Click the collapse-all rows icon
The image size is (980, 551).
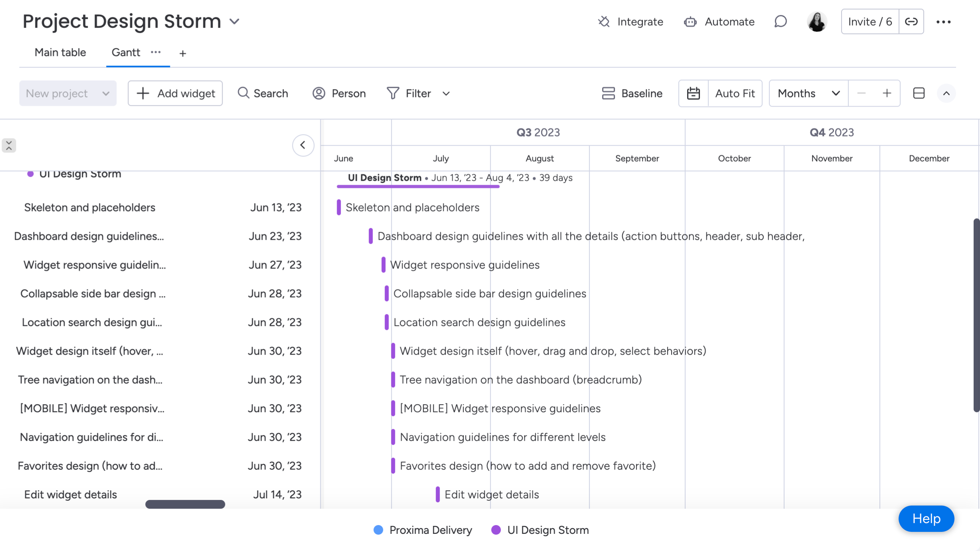pos(9,145)
